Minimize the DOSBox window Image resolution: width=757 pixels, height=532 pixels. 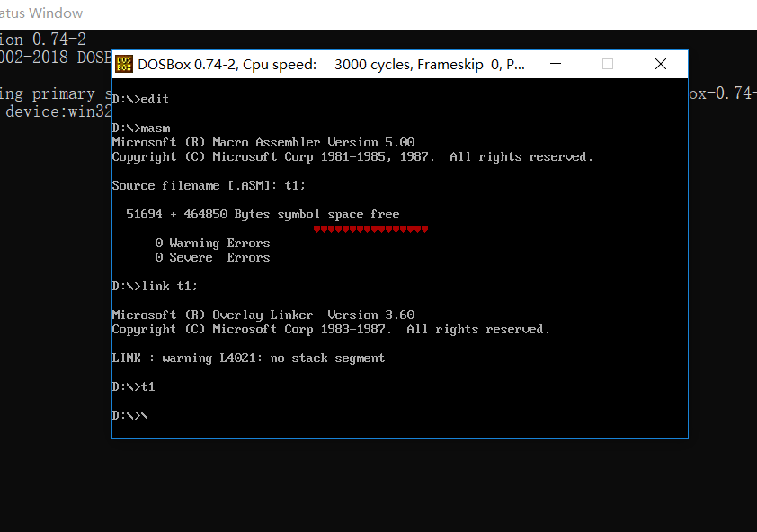click(556, 64)
